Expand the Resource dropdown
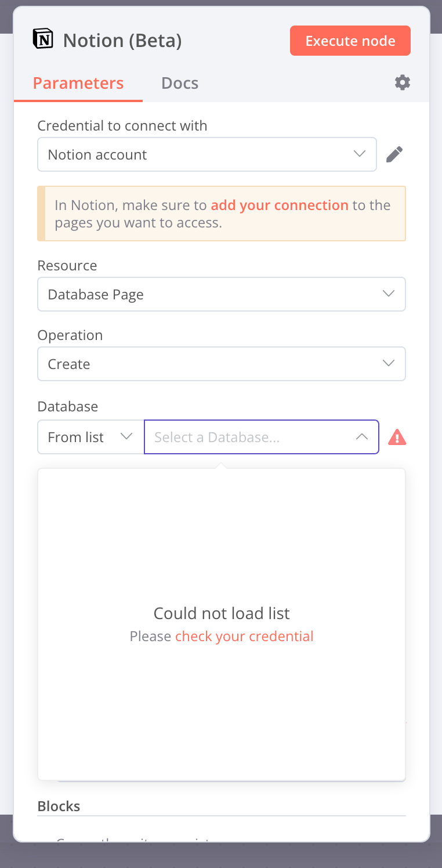The width and height of the screenshot is (442, 868). point(388,294)
